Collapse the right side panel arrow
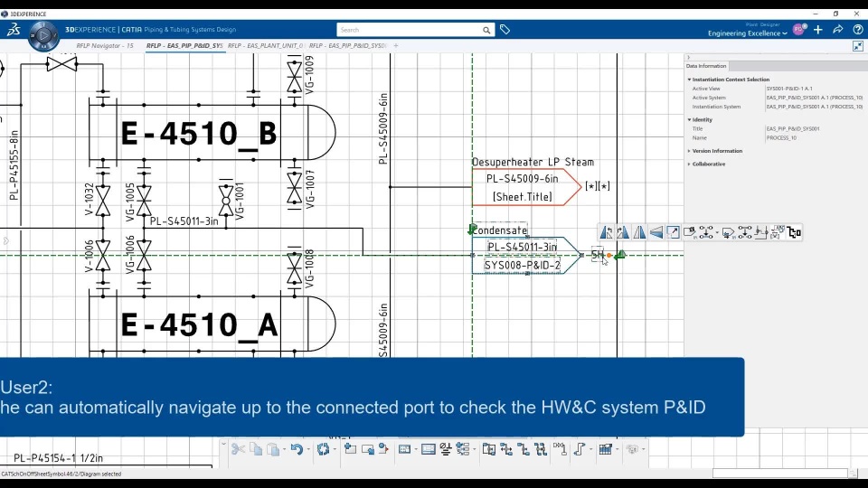 coord(689,57)
